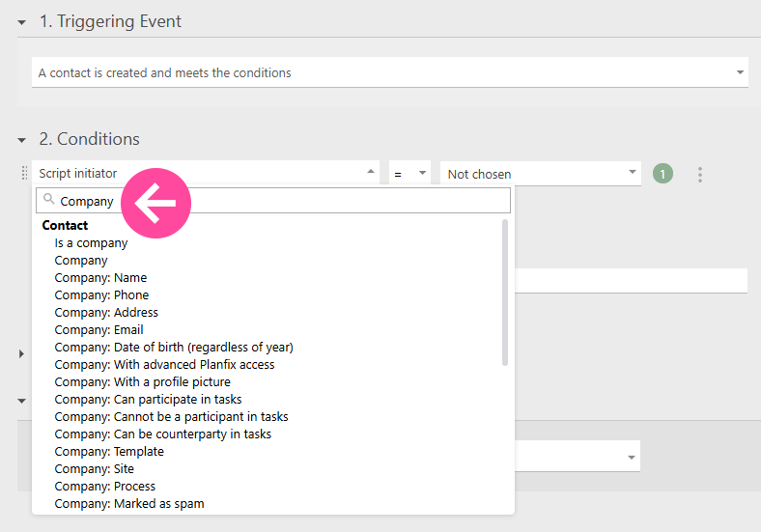Select Company: Date of birth option
The width and height of the screenshot is (761, 532).
coord(174,348)
